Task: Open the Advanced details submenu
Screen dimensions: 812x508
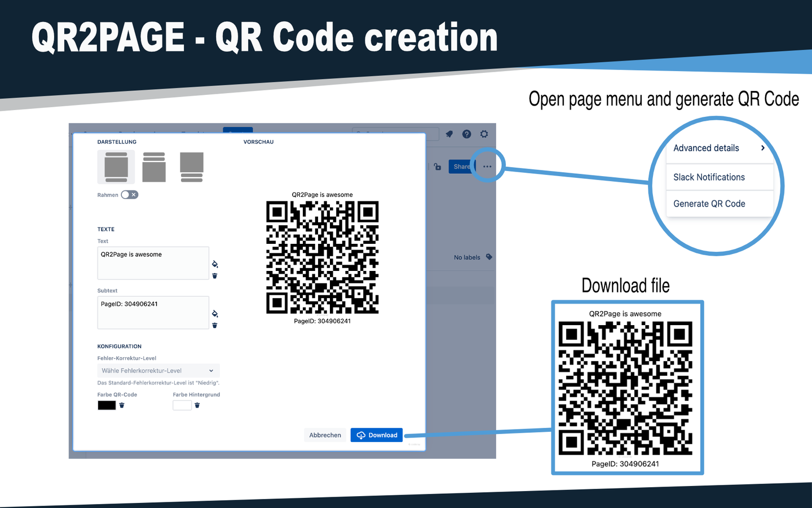Action: click(x=720, y=148)
